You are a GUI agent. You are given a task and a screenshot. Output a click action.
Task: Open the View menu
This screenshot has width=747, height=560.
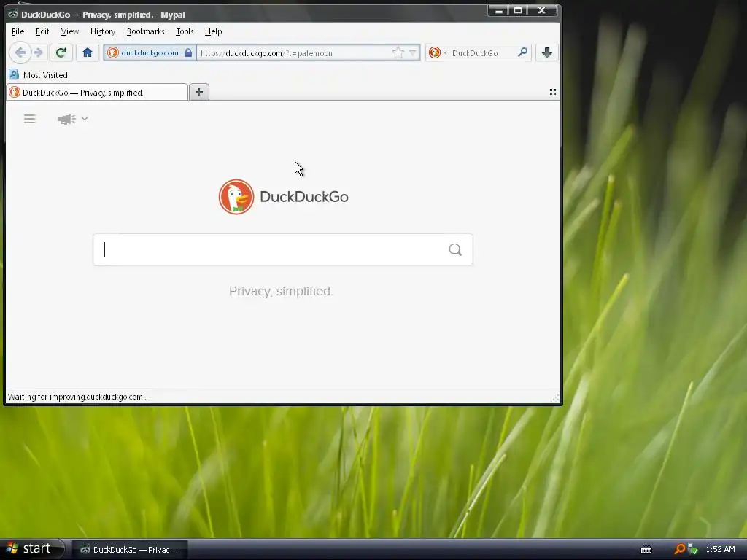[69, 31]
